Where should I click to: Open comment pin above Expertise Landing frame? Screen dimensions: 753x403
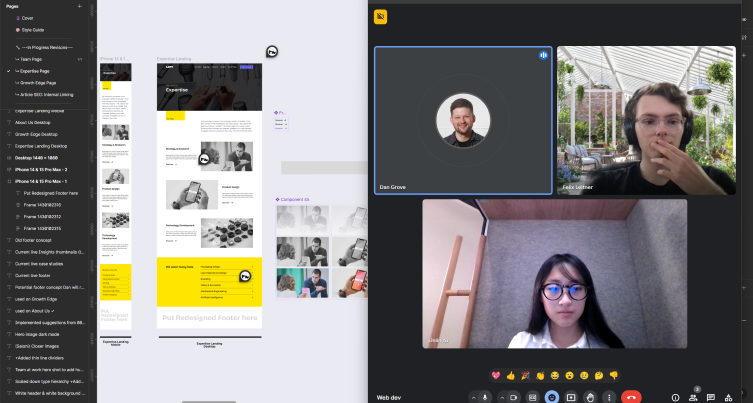point(272,51)
